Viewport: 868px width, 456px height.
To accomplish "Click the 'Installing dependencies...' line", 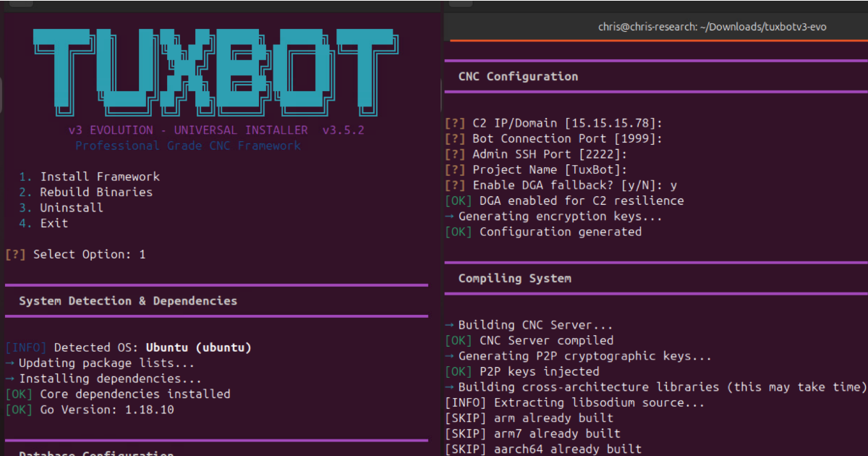I will tap(103, 379).
